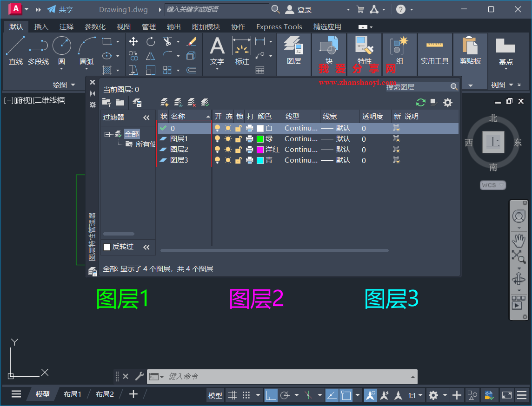Viewport: 532px width, 406px height.
Task: Delete the selected layer via the red X icon
Action: pyautogui.click(x=192, y=102)
